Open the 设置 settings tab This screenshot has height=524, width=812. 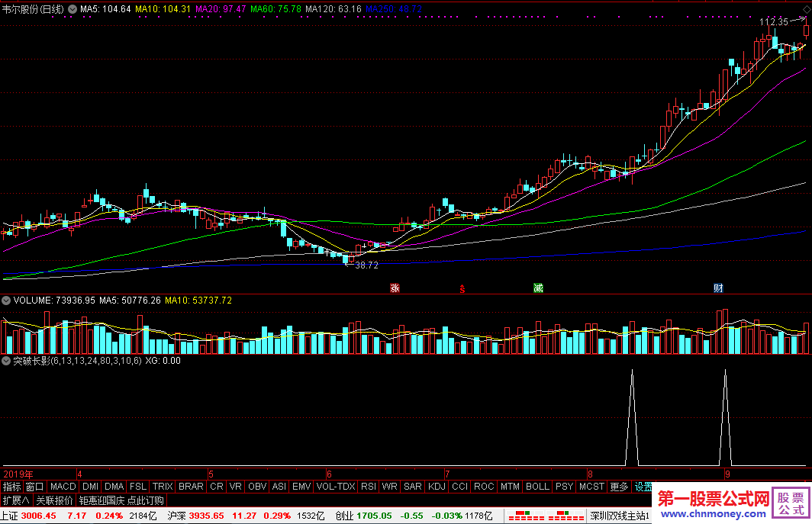(643, 487)
